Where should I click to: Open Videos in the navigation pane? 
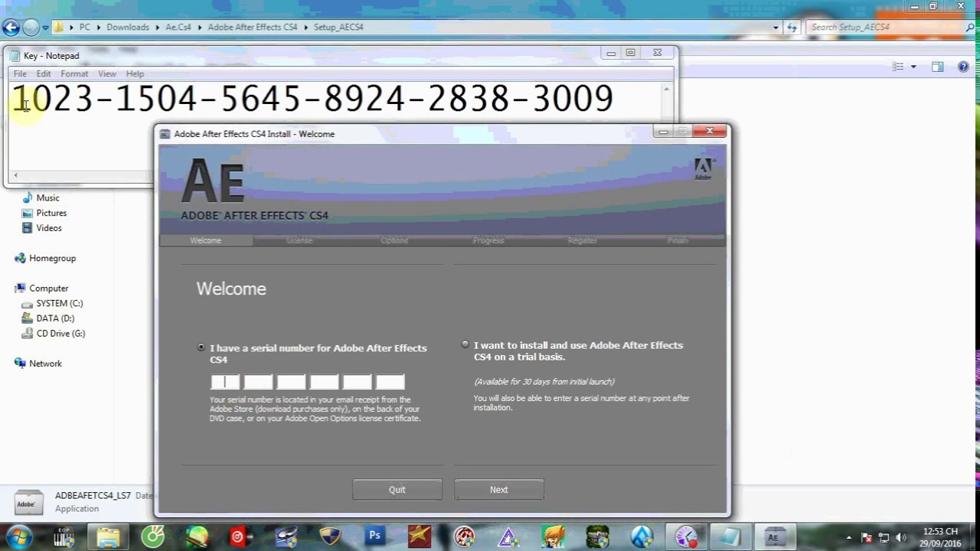[49, 228]
